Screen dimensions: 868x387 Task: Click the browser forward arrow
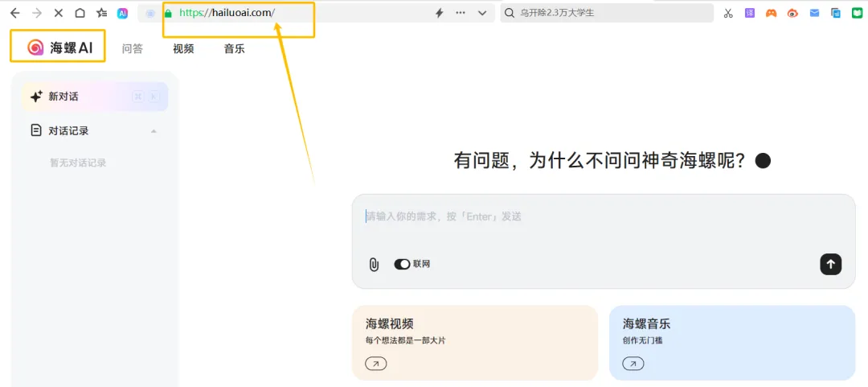click(x=37, y=14)
